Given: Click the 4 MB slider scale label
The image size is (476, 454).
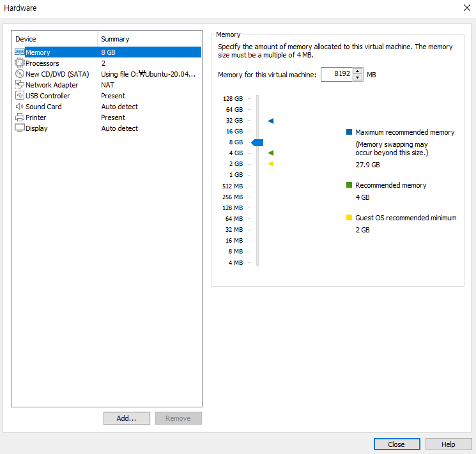Looking at the screenshot, I should tap(236, 262).
